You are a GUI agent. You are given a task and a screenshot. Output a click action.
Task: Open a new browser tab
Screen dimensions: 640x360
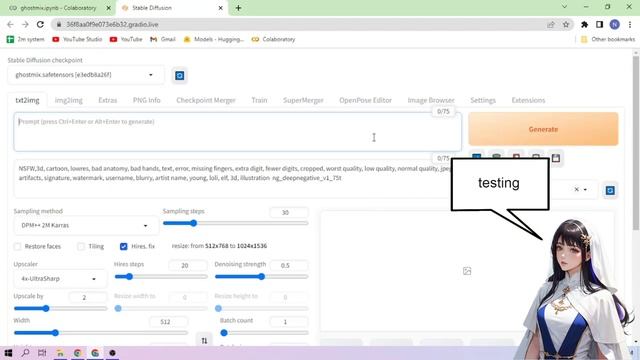point(238,8)
